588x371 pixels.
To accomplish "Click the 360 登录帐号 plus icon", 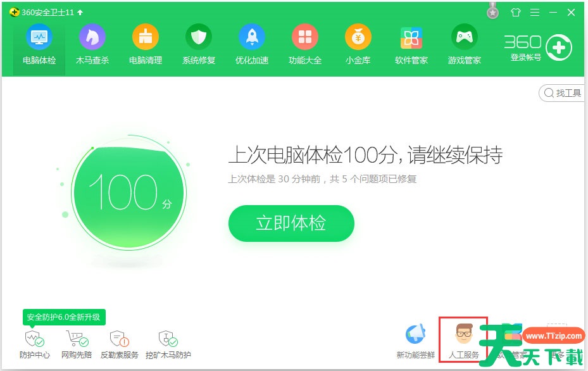I will (559, 48).
